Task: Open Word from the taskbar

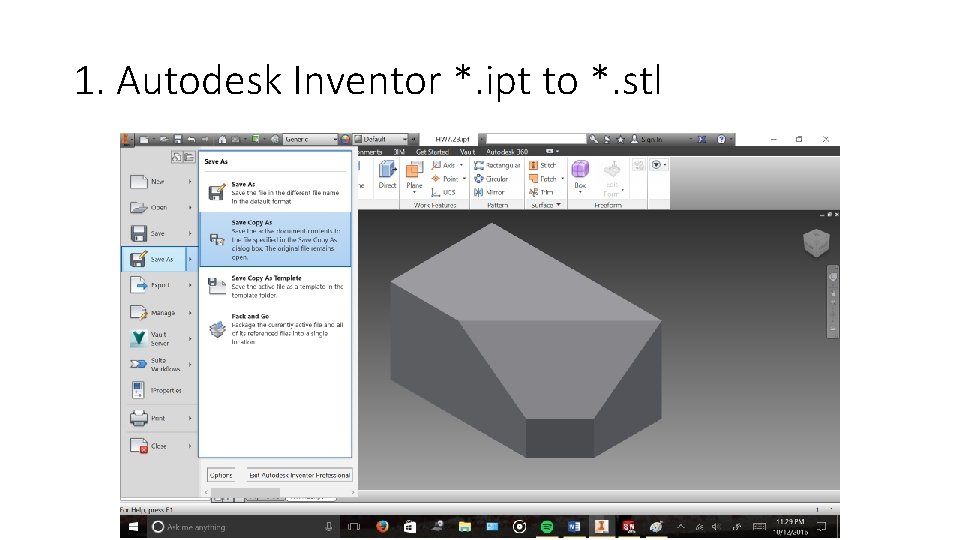Action: pos(574,527)
